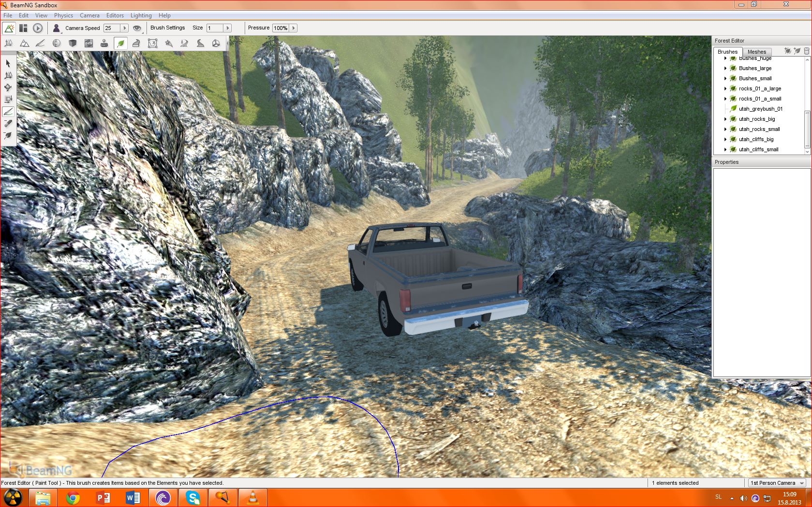
Task: Open the Terrain Editor mountains icon
Action: (24, 43)
